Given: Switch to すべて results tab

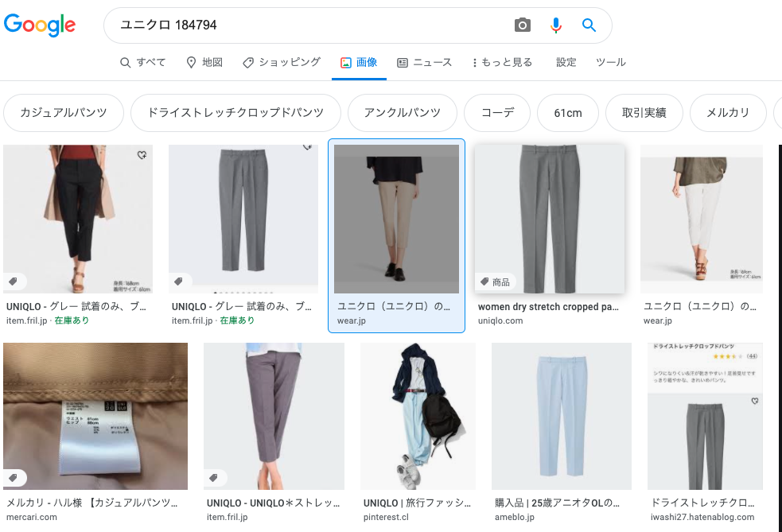Looking at the screenshot, I should click(x=142, y=62).
